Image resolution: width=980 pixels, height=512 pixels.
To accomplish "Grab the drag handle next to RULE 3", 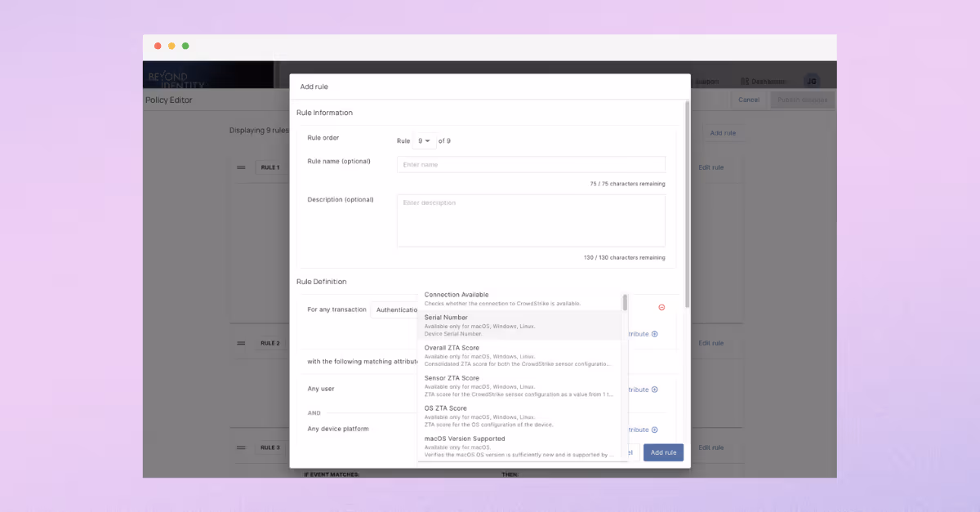I will point(241,447).
